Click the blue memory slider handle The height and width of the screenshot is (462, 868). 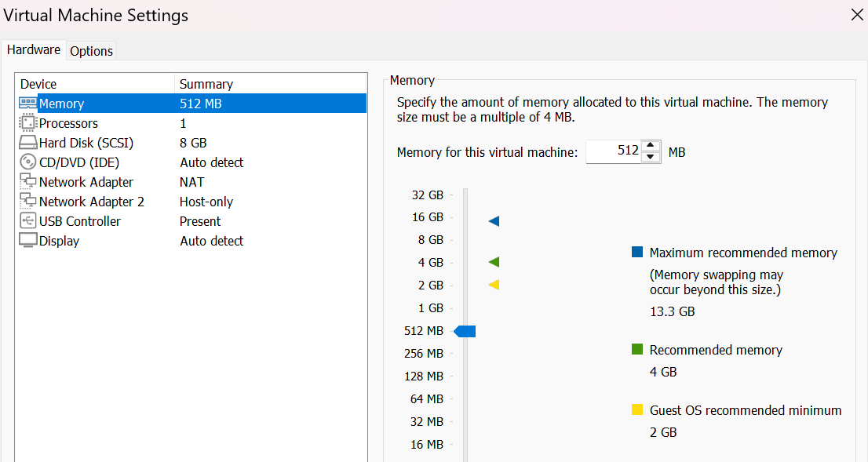465,332
